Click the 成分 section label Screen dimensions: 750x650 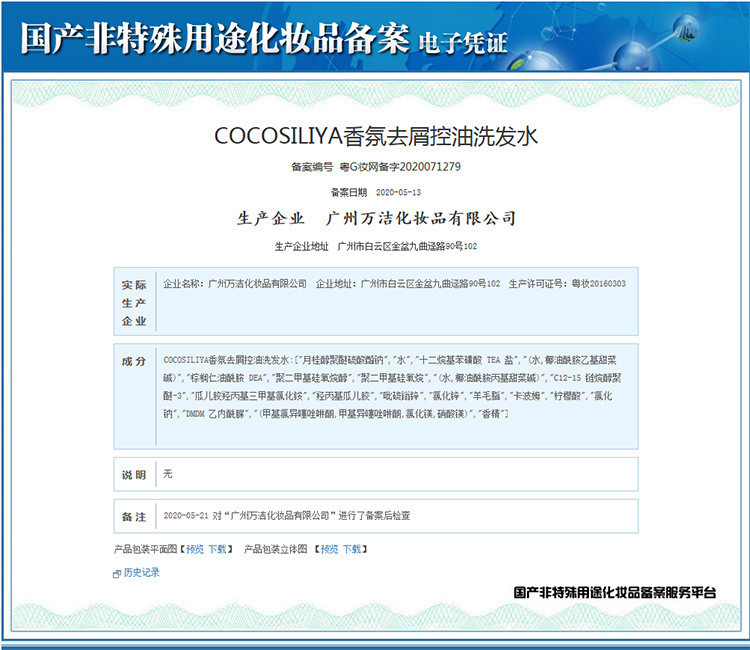134,361
